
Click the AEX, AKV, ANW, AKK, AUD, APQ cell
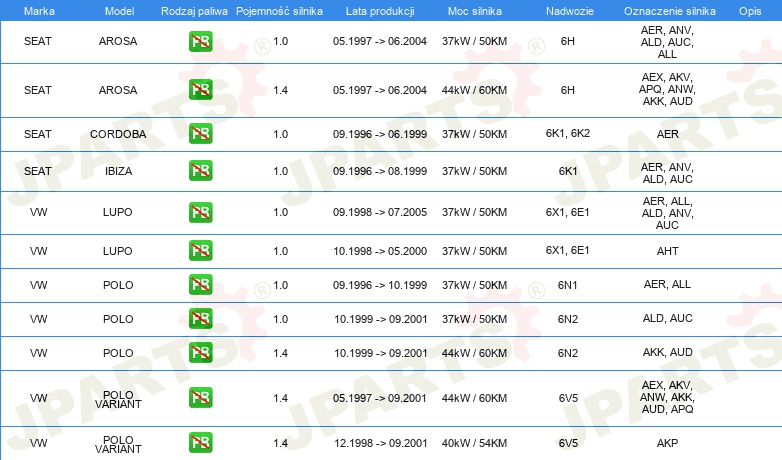pyautogui.click(x=667, y=397)
